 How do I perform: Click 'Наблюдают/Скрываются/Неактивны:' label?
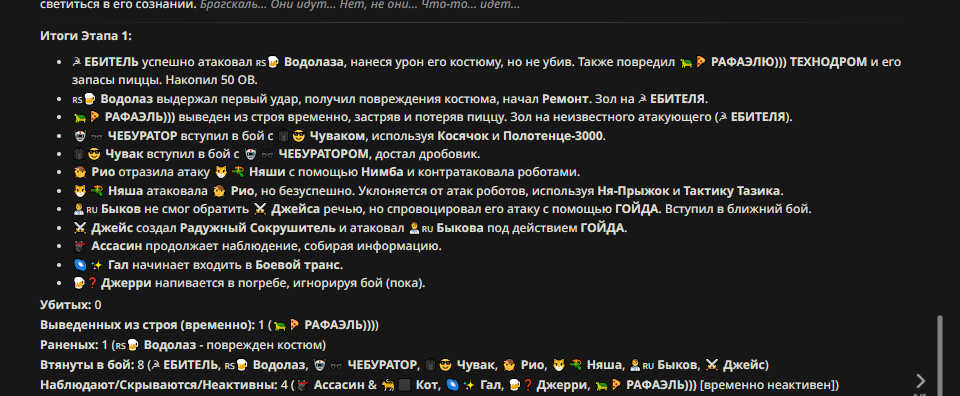tap(159, 385)
